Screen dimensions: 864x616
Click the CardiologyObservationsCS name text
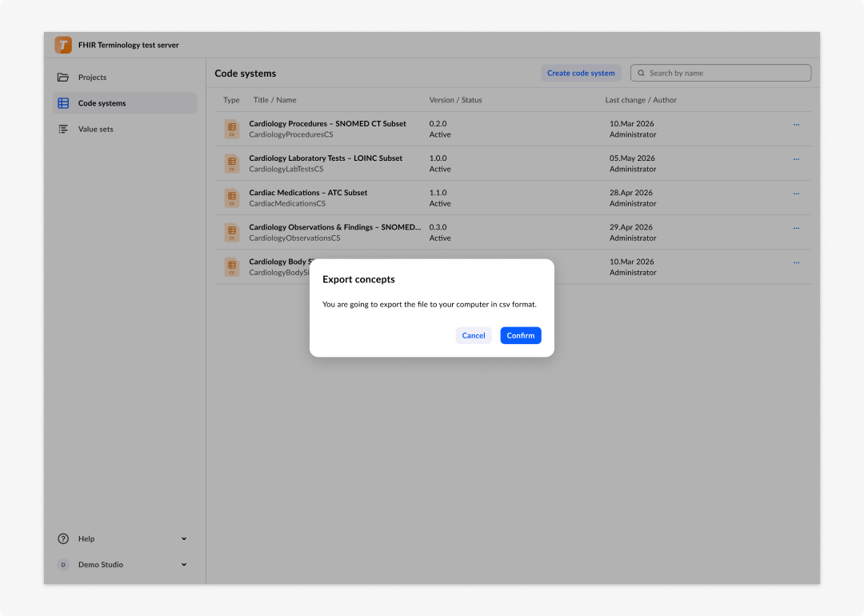[x=294, y=238]
